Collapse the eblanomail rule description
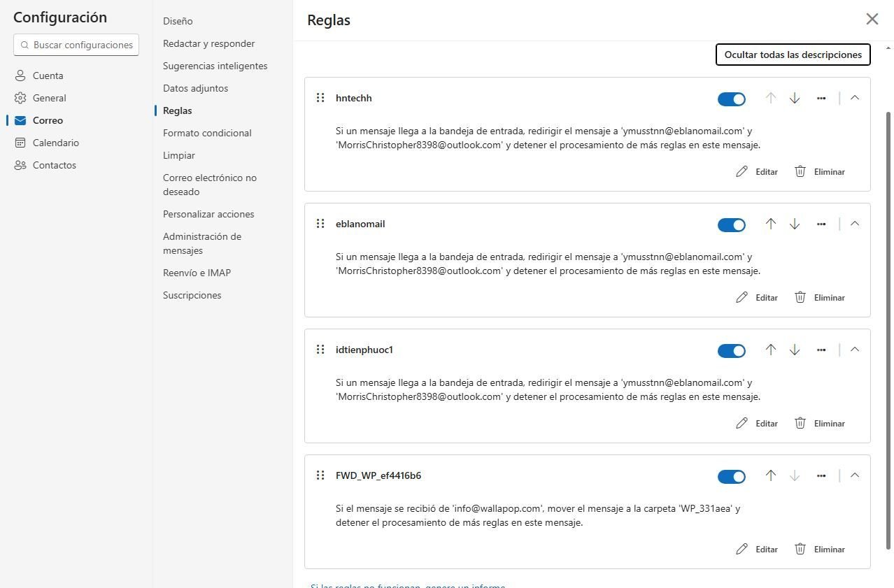The image size is (894, 588). pyautogui.click(x=854, y=223)
